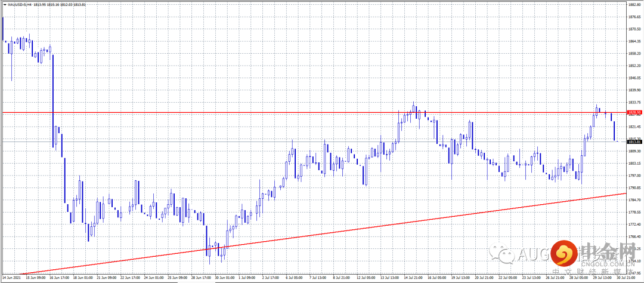644x283 pixels.
Task: Click the 14 Jun 2021 date label
Action: point(11,278)
